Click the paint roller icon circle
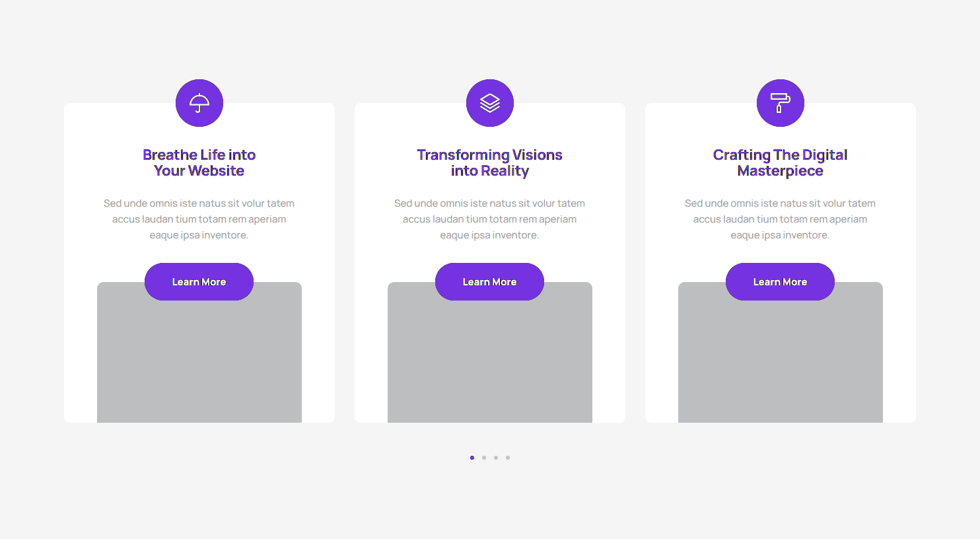The width and height of the screenshot is (980, 539). coord(781,103)
